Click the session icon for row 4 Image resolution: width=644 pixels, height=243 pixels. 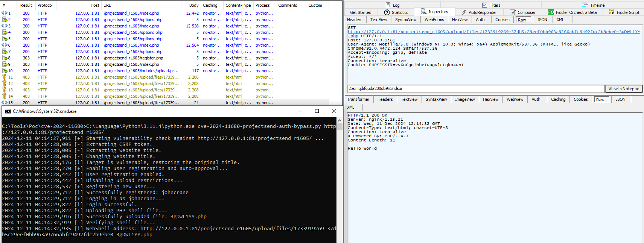click(x=5, y=32)
